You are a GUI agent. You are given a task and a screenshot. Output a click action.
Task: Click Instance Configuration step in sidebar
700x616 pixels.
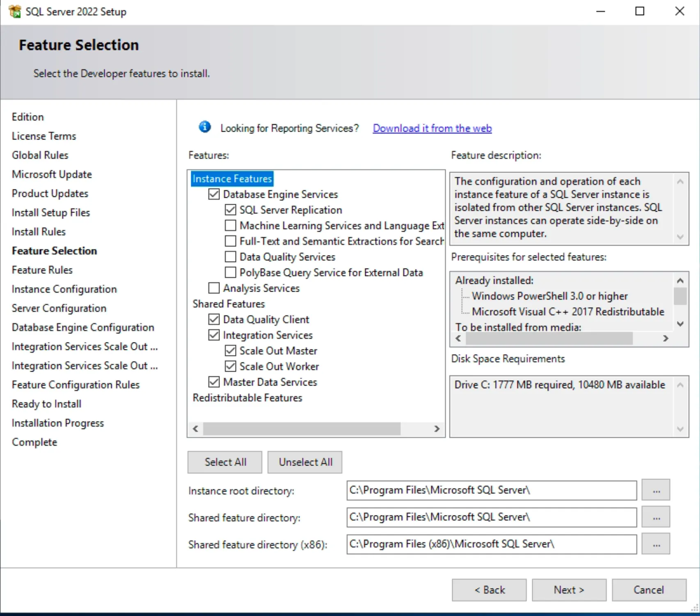click(64, 289)
